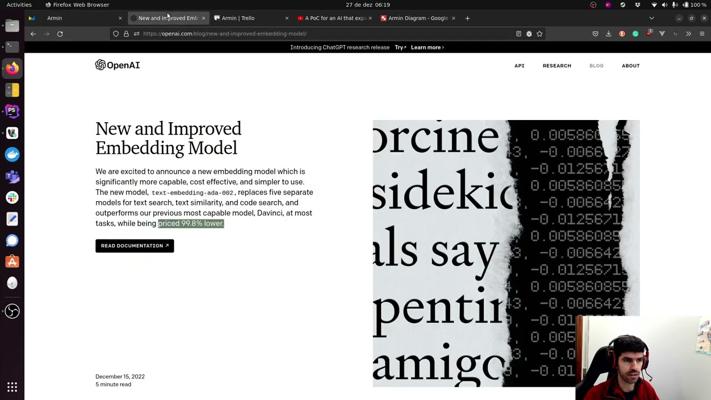The width and height of the screenshot is (711, 400).
Task: Open the clock and calendar in top bar
Action: [x=368, y=5]
